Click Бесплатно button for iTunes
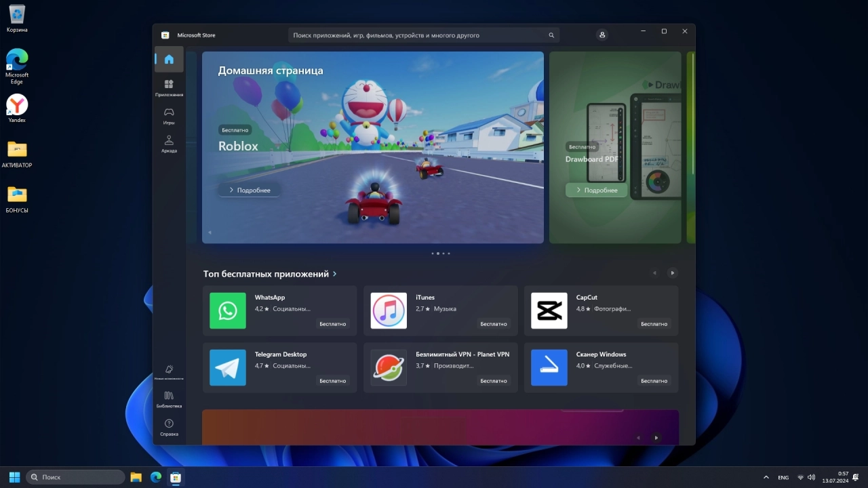Viewport: 868px width, 488px height. point(494,324)
